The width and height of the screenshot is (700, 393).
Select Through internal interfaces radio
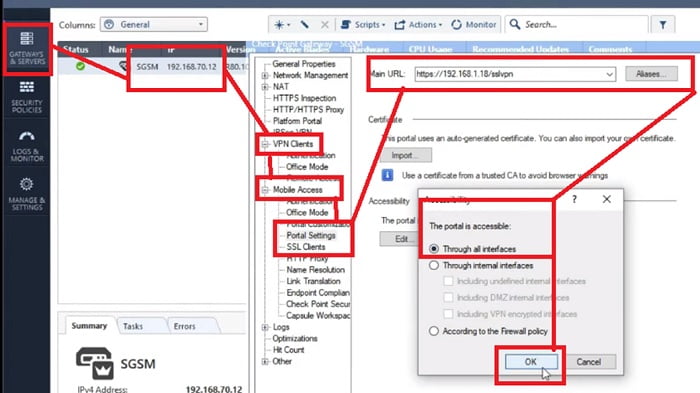(x=433, y=265)
